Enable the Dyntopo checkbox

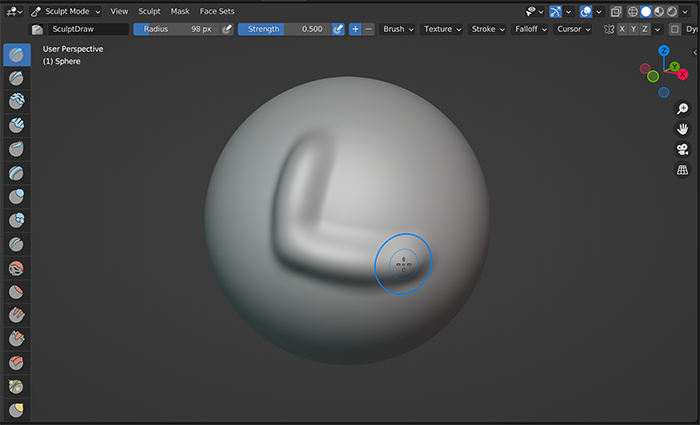coord(675,29)
